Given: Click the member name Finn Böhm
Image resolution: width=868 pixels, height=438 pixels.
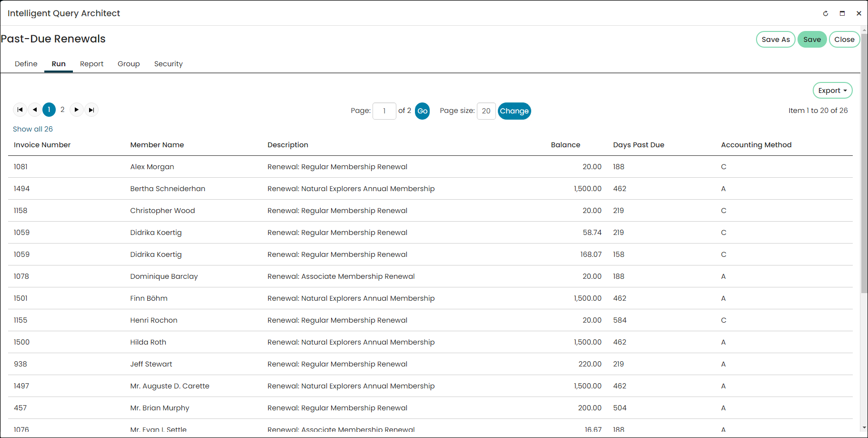Looking at the screenshot, I should [x=149, y=298].
